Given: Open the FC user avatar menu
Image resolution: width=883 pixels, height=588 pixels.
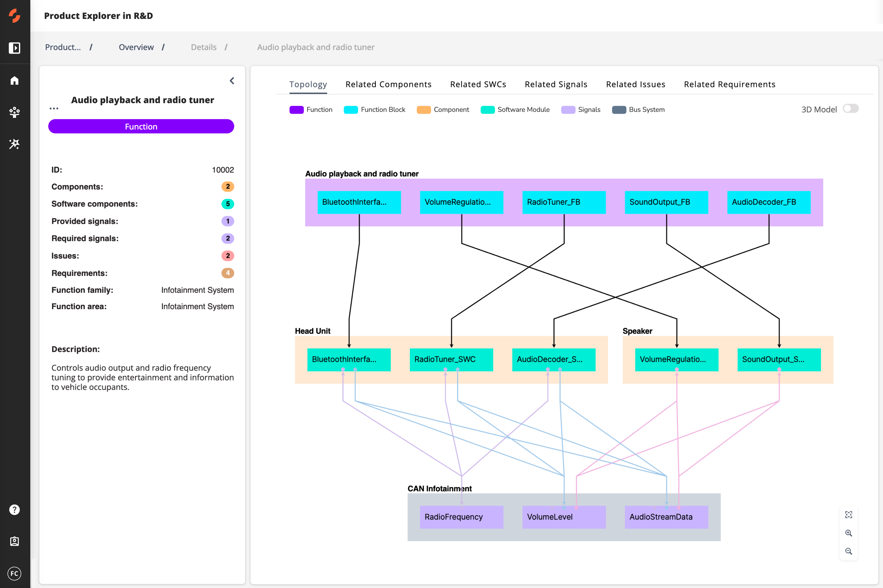Looking at the screenshot, I should click(15, 573).
